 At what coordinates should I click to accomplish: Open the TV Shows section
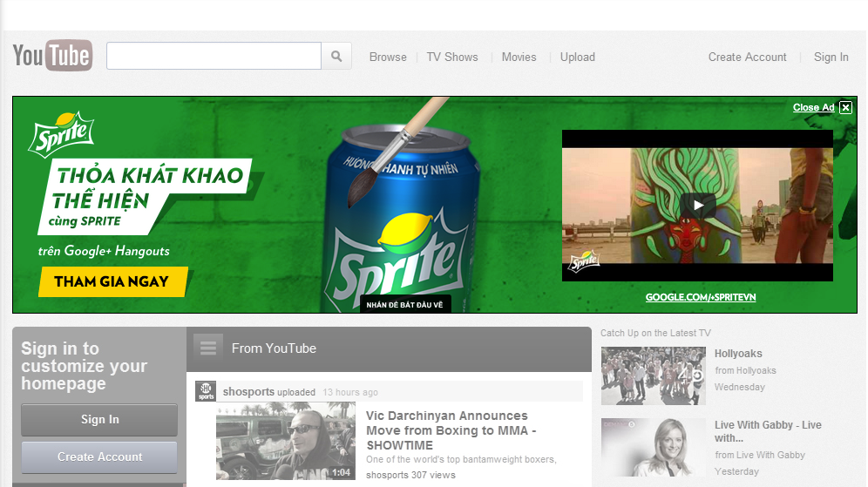452,57
